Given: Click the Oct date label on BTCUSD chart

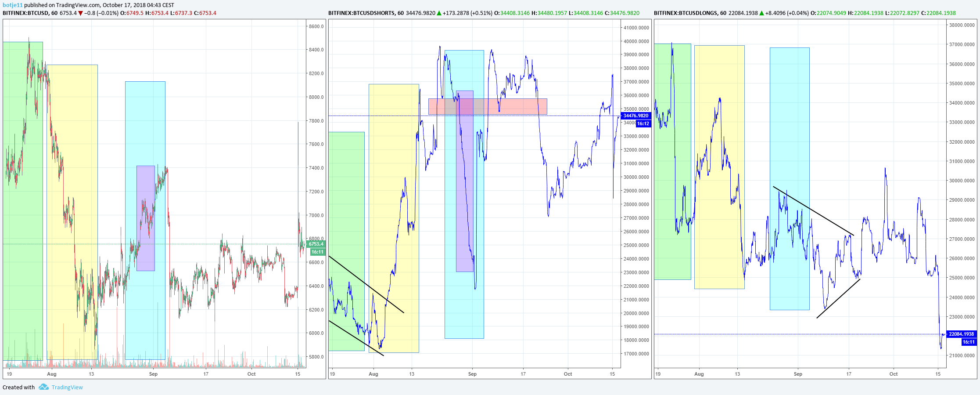Looking at the screenshot, I should [x=251, y=374].
